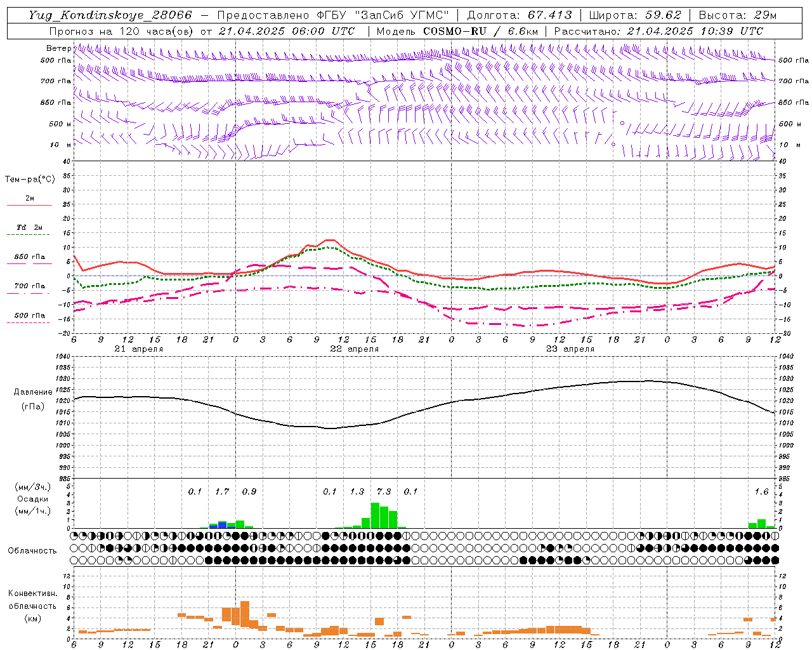The width and height of the screenshot is (812, 650).
Task: Click the 21 апреля date label
Action: pos(138,349)
